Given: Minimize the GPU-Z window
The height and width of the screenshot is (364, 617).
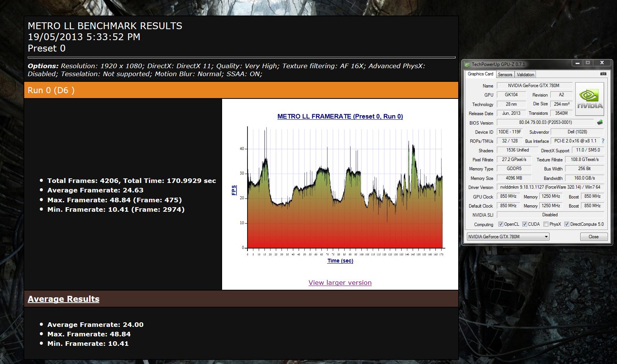Looking at the screenshot, I should (x=577, y=63).
